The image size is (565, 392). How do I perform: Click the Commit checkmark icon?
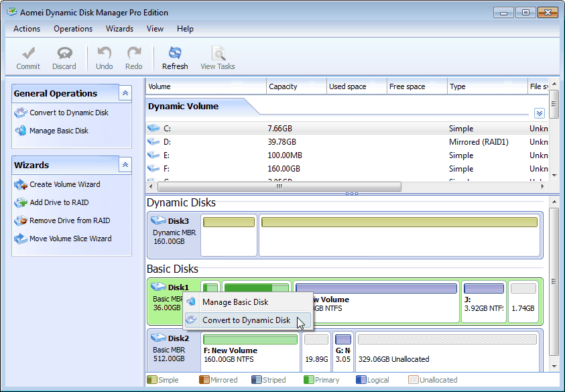(x=28, y=54)
